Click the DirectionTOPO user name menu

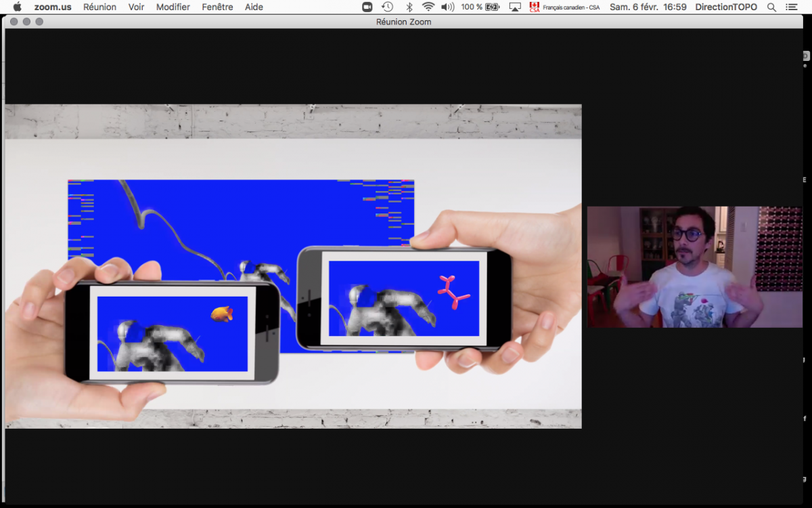[x=726, y=7]
